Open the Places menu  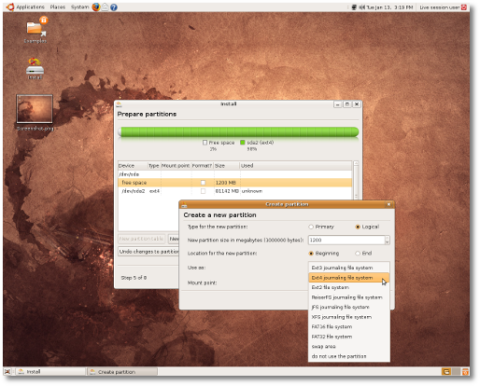58,7
